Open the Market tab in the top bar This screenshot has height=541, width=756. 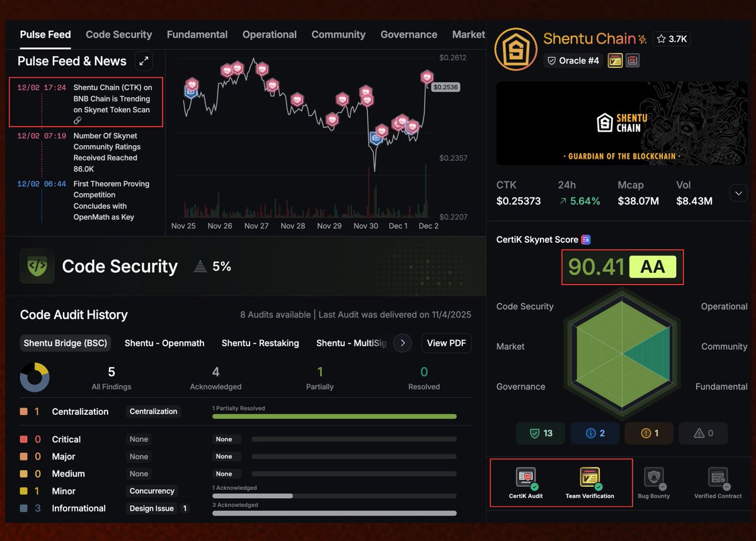click(x=469, y=35)
